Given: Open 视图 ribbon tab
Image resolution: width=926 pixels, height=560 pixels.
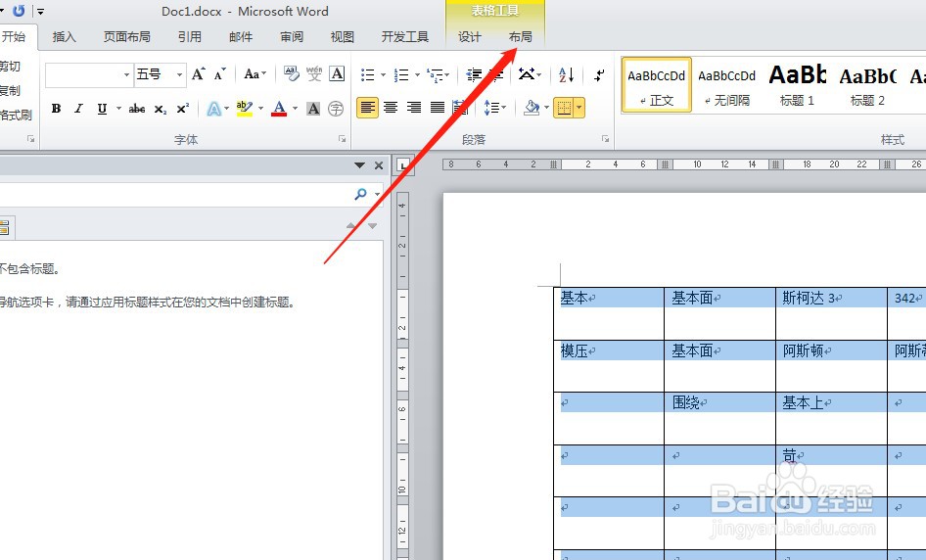Looking at the screenshot, I should (343, 36).
